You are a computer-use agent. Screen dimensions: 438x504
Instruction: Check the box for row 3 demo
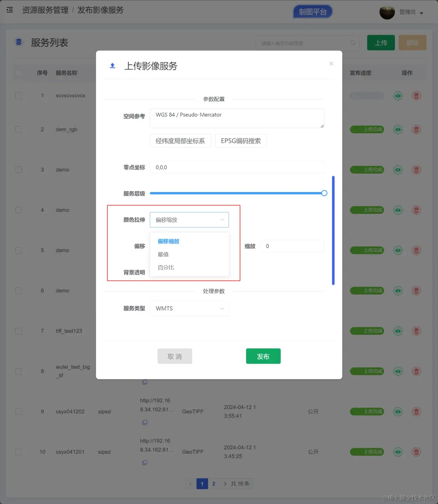(x=18, y=170)
